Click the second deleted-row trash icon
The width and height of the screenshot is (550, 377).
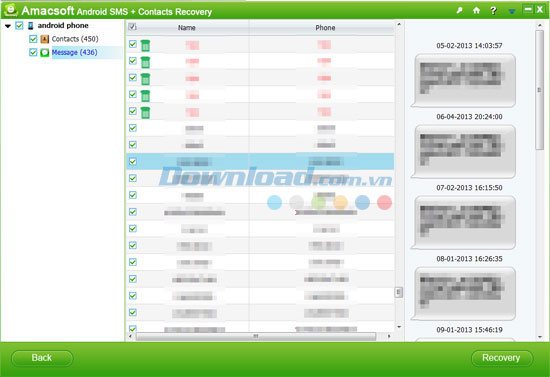tap(145, 62)
